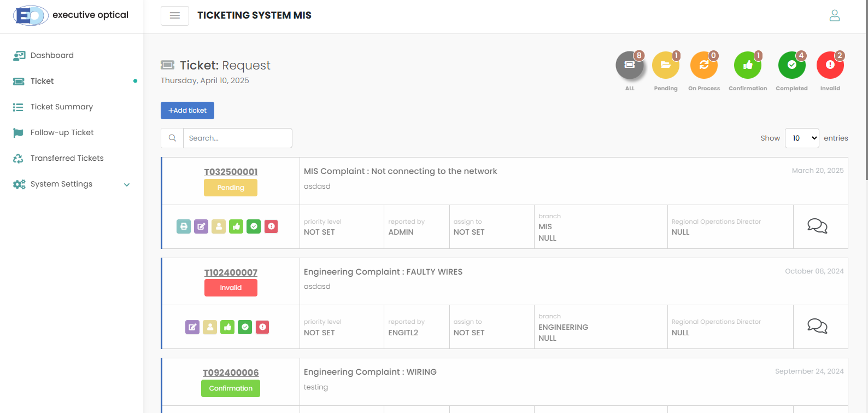This screenshot has height=413, width=868.
Task: Click reported by 'ADMIN' value
Action: tap(401, 232)
